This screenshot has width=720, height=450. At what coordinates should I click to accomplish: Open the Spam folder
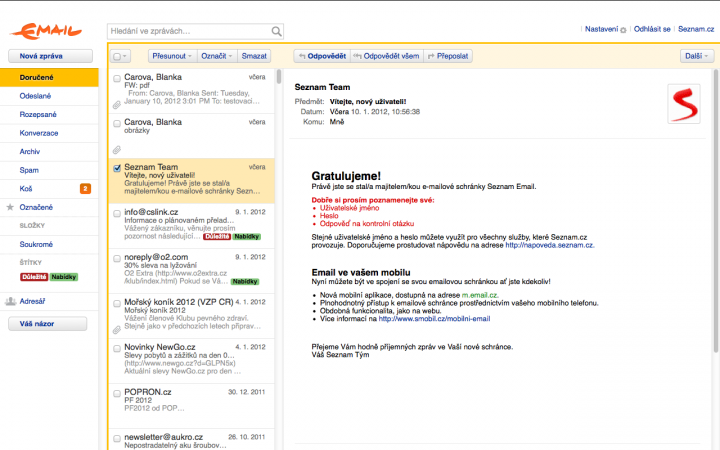pos(49,170)
